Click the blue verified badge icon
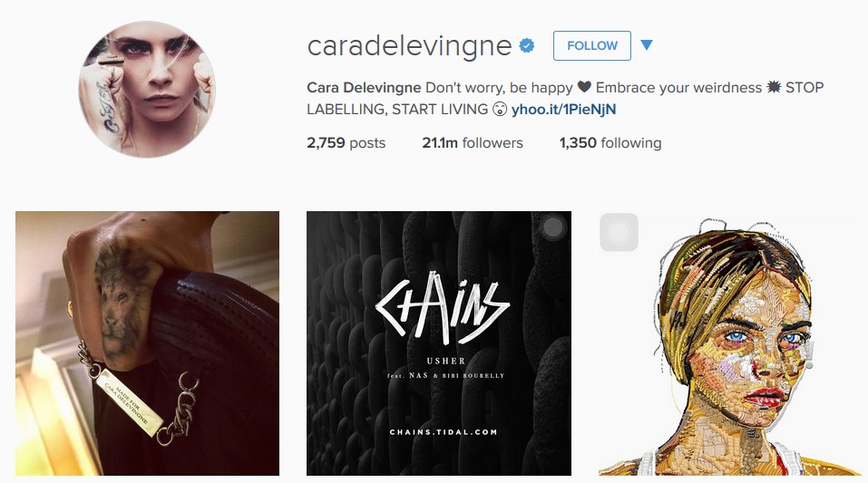The image size is (868, 483). point(526,45)
